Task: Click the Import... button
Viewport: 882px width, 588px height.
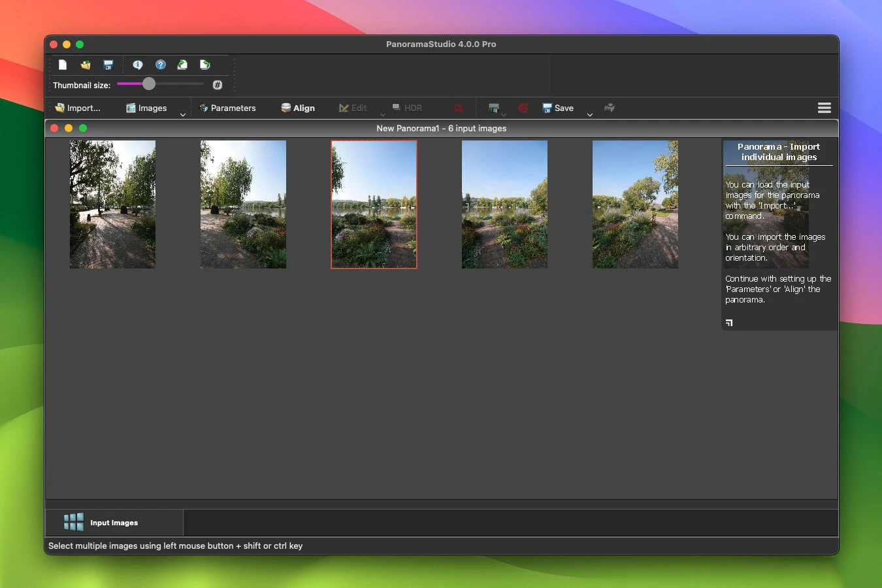Action: [x=78, y=108]
